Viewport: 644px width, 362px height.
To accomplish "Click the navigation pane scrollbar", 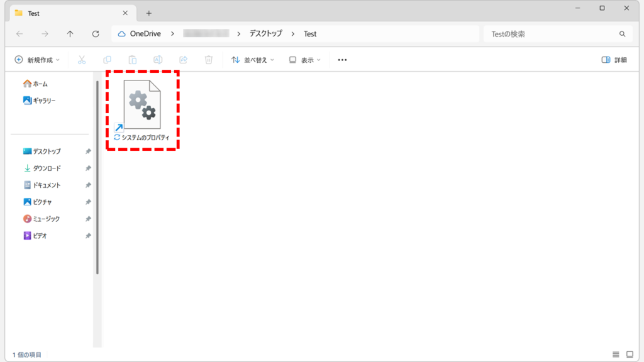I will click(97, 177).
